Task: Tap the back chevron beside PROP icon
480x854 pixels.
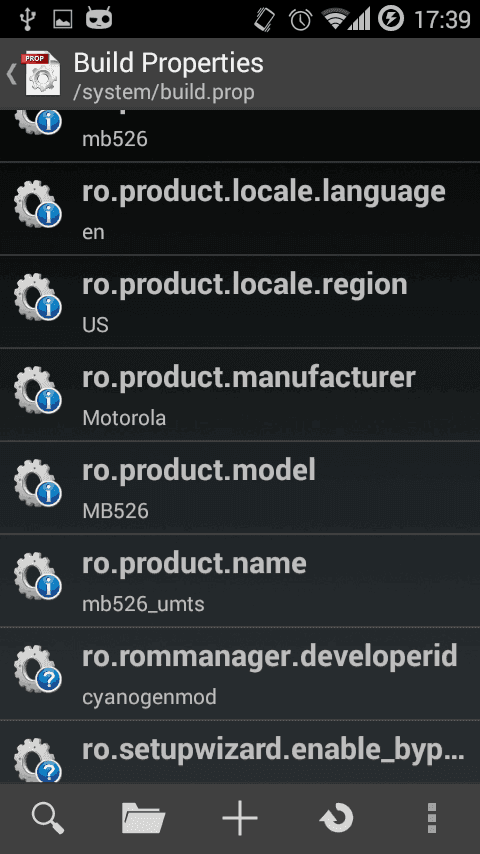Action: [x=11, y=74]
